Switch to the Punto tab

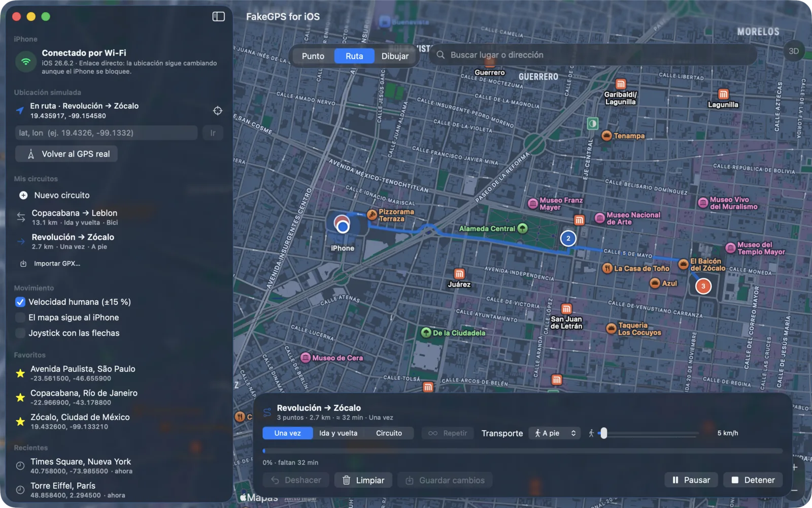pyautogui.click(x=313, y=56)
